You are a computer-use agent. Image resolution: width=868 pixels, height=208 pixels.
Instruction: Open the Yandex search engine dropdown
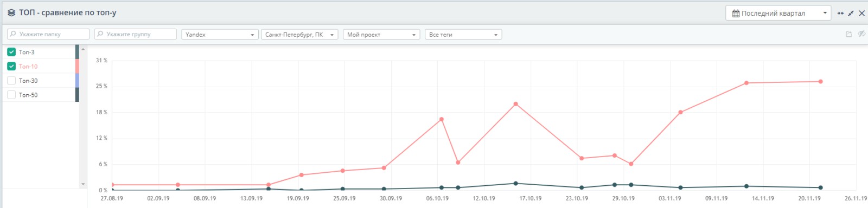(x=220, y=34)
